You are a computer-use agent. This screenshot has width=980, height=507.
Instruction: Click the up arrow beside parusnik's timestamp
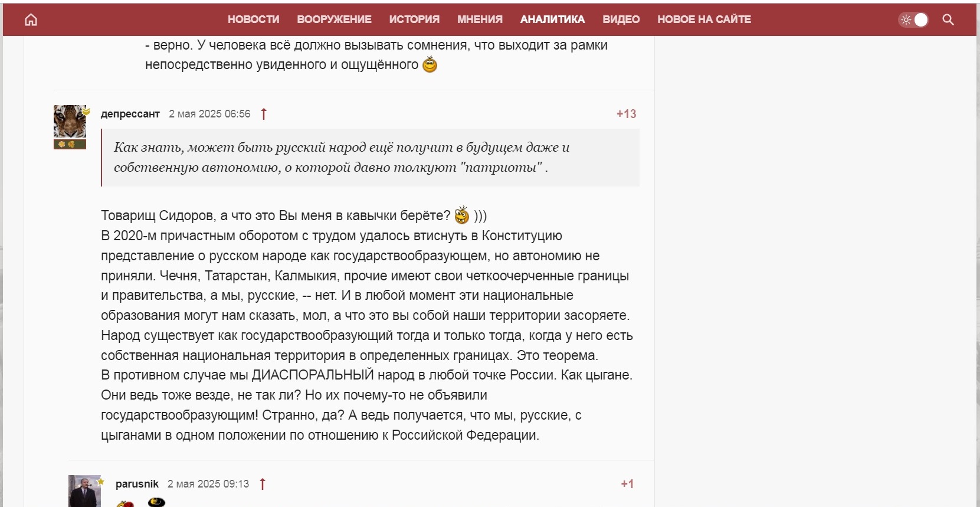coord(263,484)
